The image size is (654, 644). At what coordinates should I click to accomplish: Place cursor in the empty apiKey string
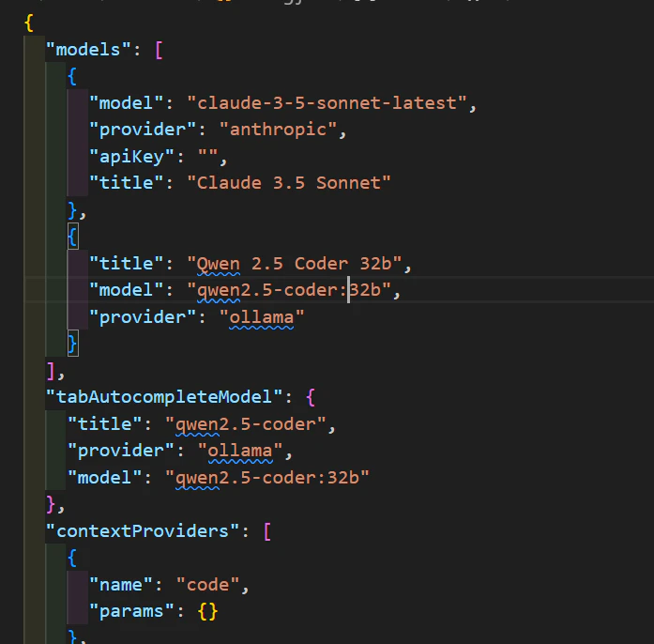[207, 156]
